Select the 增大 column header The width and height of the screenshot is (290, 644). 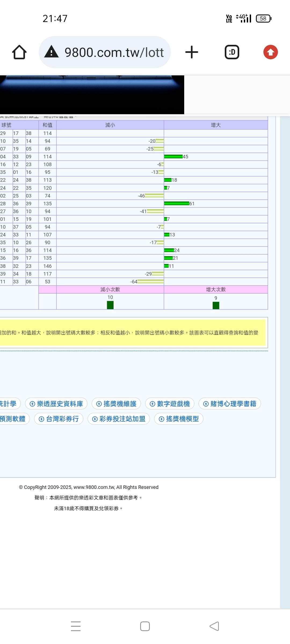(216, 125)
